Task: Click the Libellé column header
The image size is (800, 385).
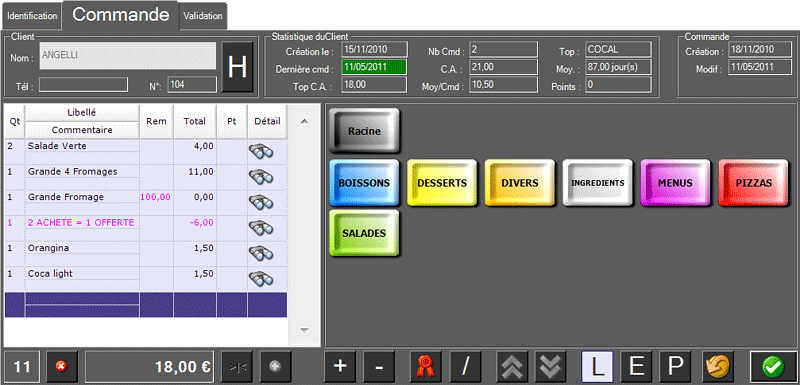Action: tap(82, 113)
